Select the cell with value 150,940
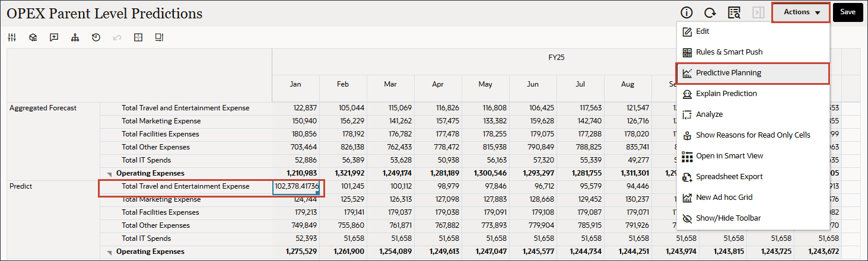This screenshot has width=868, height=261. (296, 121)
